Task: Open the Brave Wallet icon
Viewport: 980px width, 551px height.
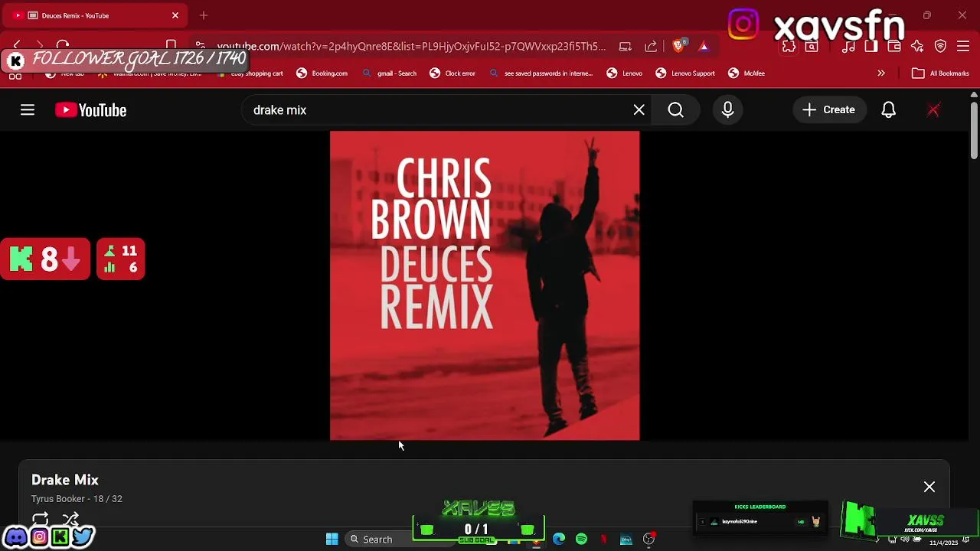Action: (x=894, y=47)
